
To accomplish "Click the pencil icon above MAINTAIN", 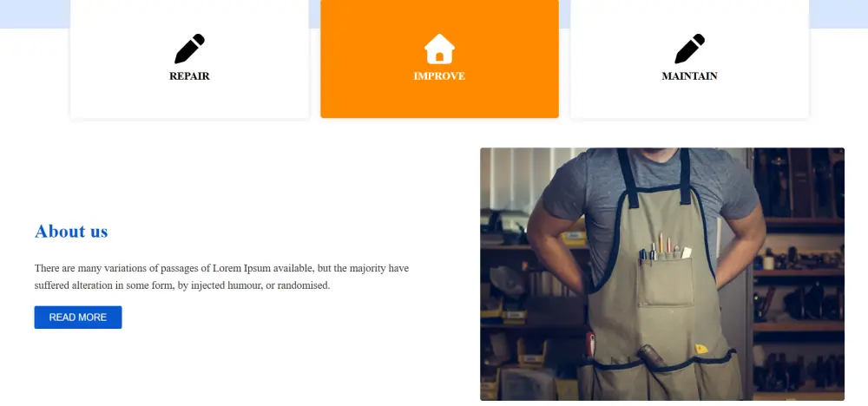I will (689, 49).
